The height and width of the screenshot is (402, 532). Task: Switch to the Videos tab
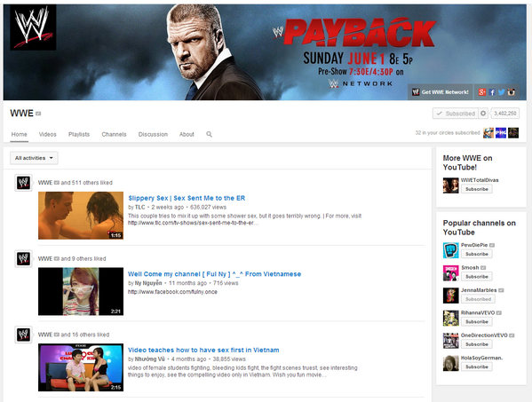coord(47,134)
